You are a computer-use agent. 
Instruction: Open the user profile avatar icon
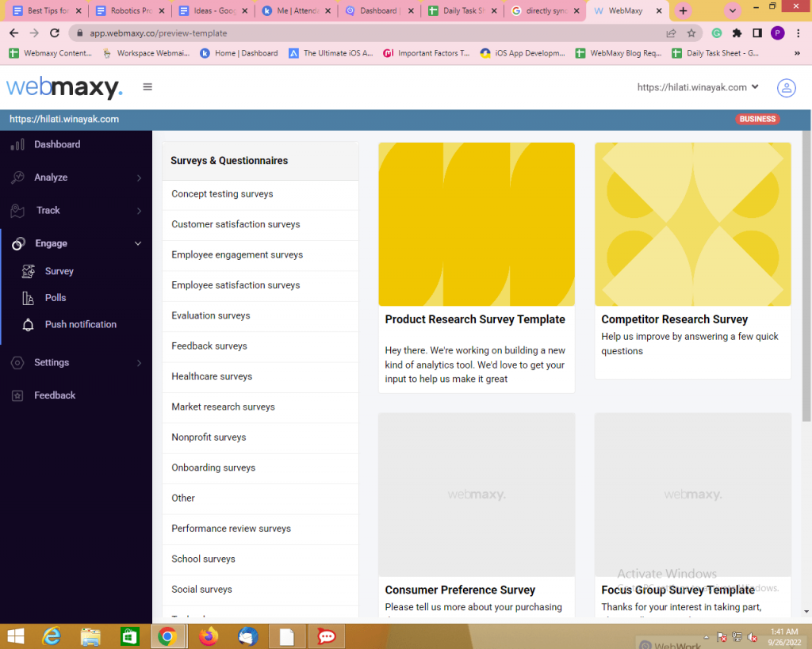click(x=786, y=87)
